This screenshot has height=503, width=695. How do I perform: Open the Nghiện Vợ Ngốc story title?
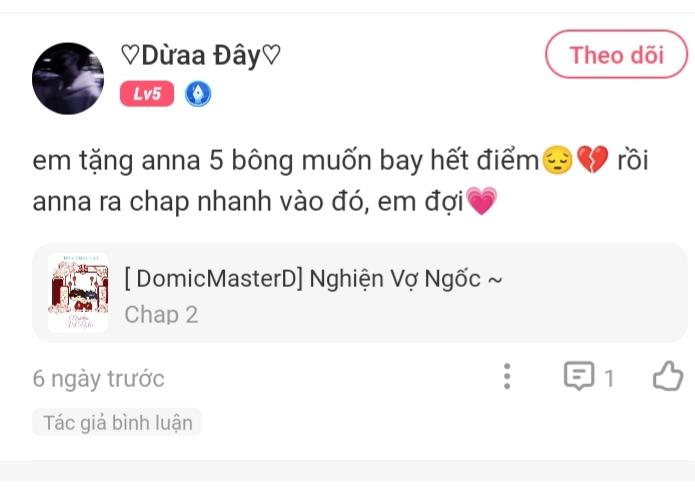[x=312, y=278]
